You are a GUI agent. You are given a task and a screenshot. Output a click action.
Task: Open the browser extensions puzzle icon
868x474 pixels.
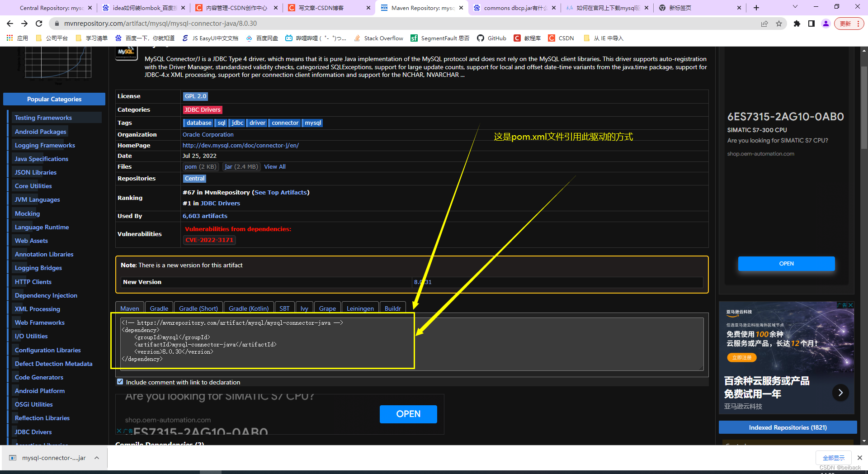[797, 24]
